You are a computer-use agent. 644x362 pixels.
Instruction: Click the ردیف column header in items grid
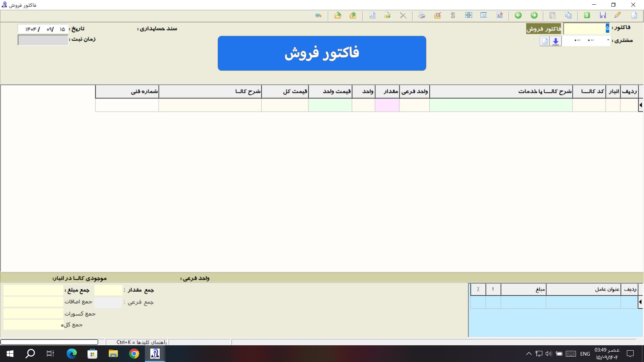[629, 92]
